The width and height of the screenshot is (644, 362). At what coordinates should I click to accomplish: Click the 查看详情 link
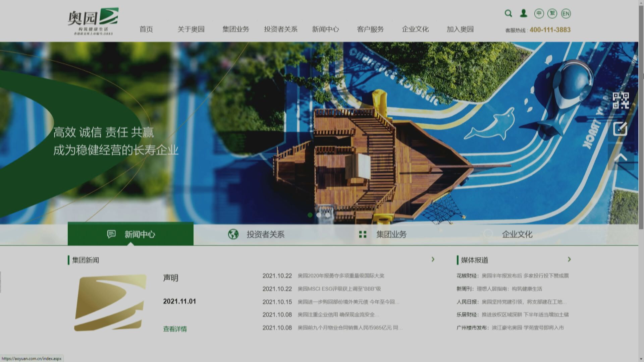pos(174,329)
